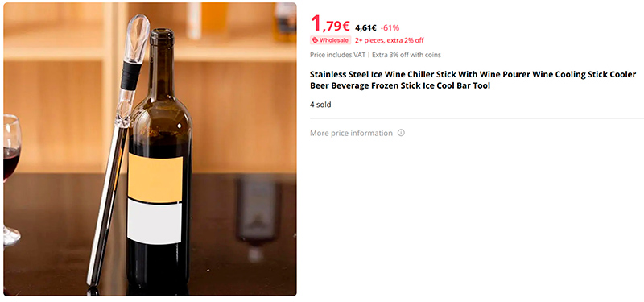The image size is (644, 302).
Task: Click the Wholesale badge
Action: 331,40
